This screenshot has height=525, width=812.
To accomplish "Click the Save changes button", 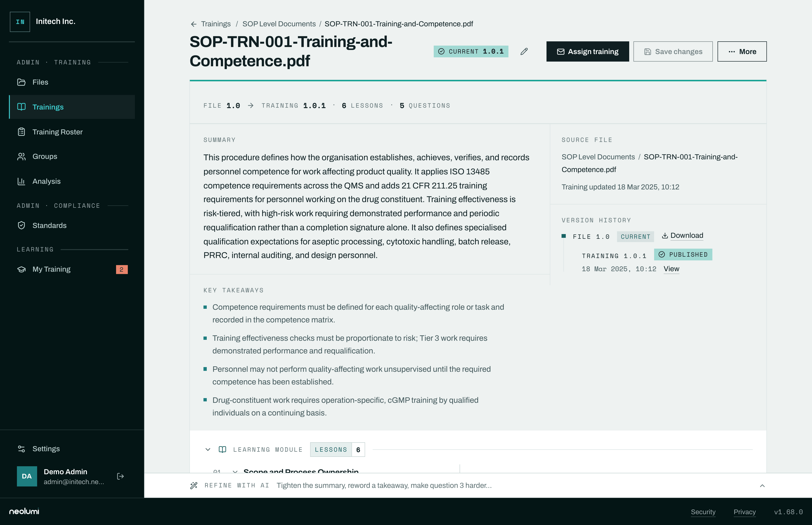I will click(x=673, y=51).
